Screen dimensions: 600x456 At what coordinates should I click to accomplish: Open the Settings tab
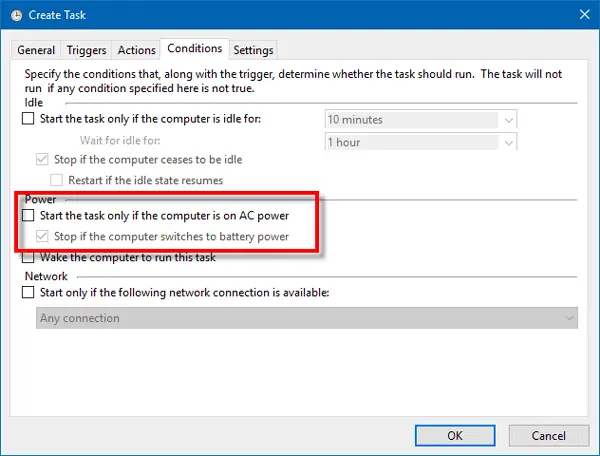click(x=253, y=50)
